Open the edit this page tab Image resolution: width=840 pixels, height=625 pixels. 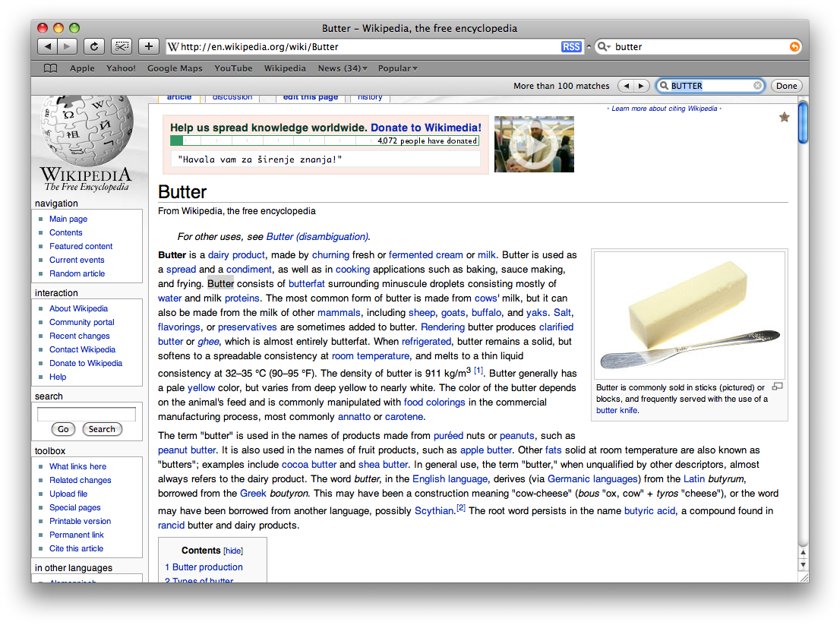click(x=310, y=97)
